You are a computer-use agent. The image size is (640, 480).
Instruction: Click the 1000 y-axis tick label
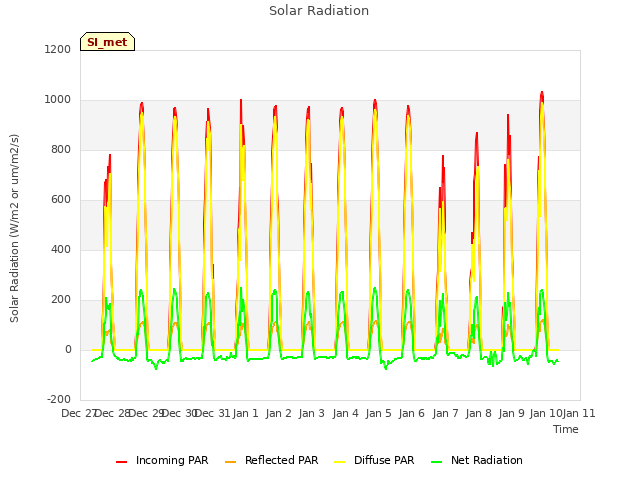pos(58,100)
